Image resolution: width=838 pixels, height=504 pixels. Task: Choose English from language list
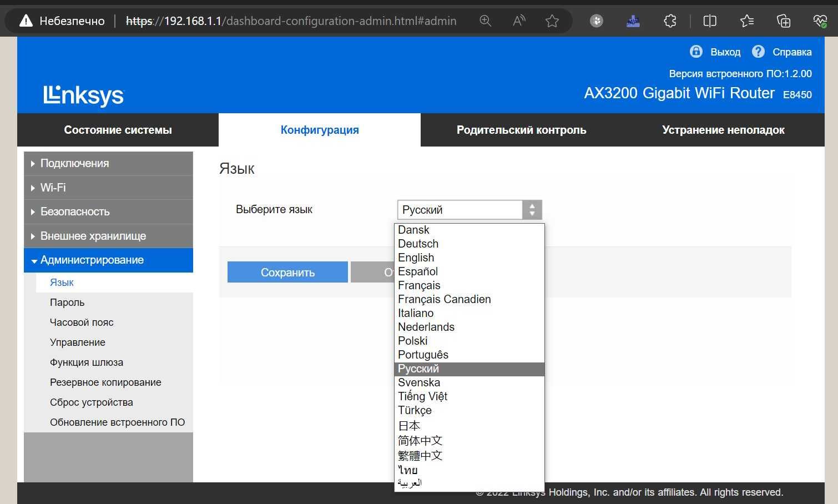[470, 258]
